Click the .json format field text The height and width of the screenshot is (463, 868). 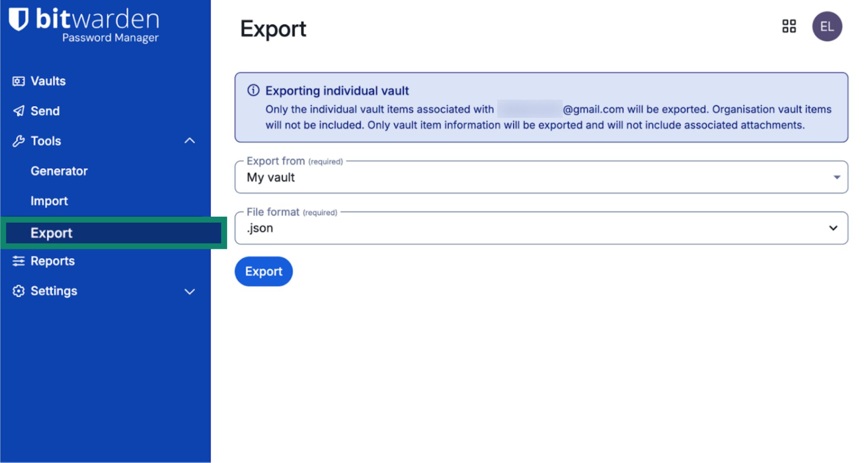click(260, 228)
